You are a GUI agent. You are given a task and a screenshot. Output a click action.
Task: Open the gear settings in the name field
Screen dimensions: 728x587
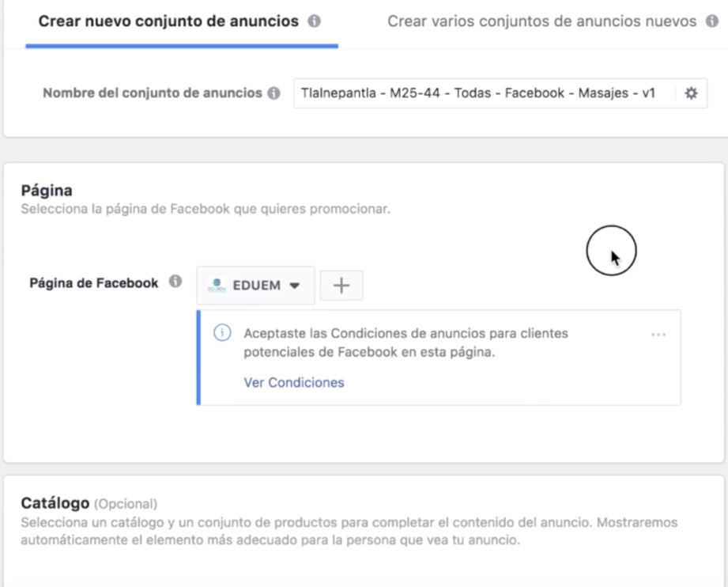[691, 93]
